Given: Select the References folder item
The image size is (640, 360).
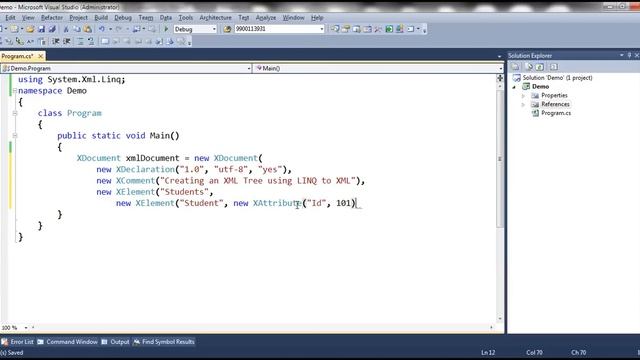Looking at the screenshot, I should tap(555, 104).
